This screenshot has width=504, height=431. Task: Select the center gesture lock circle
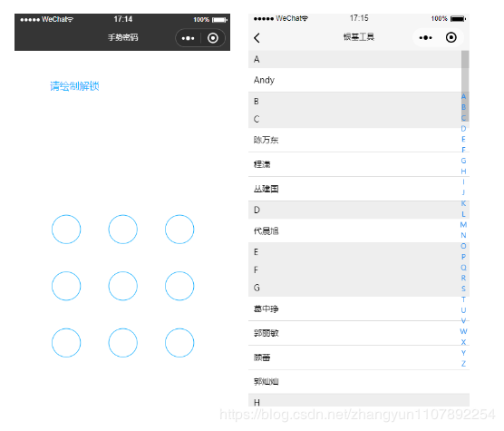tap(122, 286)
